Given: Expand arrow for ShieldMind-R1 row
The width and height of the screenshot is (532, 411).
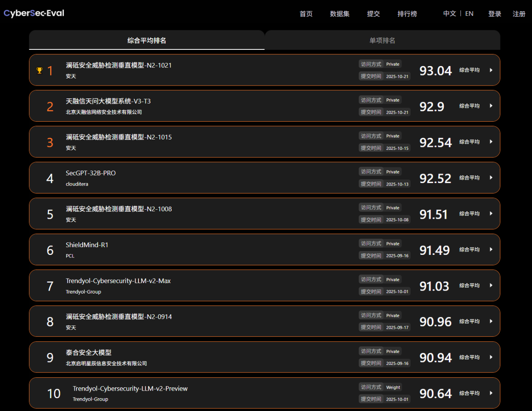Looking at the screenshot, I should point(491,250).
